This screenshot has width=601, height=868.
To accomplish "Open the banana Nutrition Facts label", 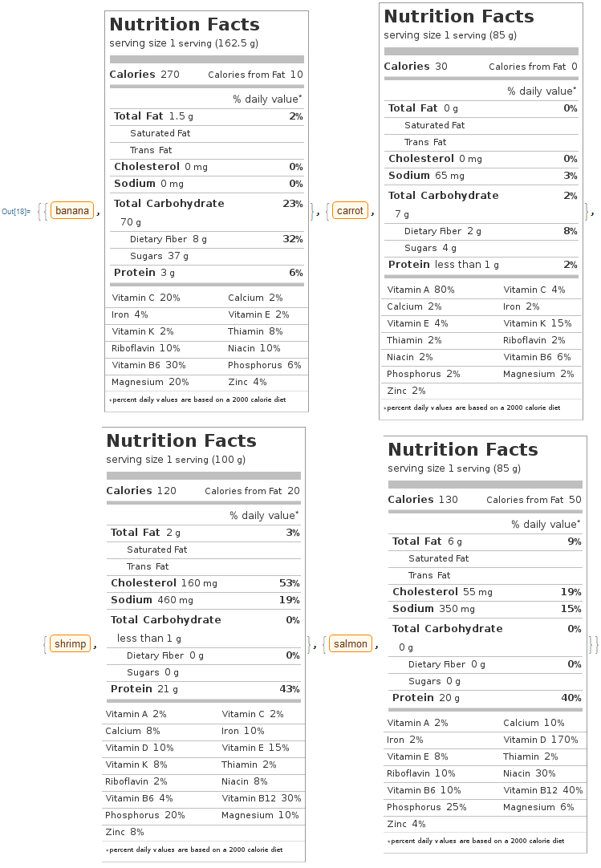I will click(x=206, y=212).
